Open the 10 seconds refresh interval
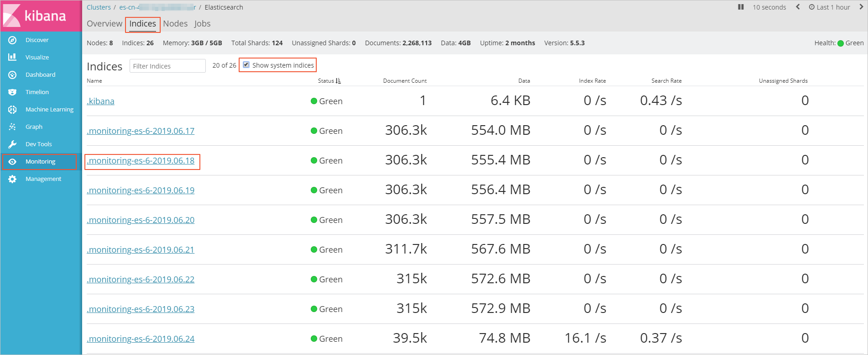The image size is (868, 355). (769, 7)
